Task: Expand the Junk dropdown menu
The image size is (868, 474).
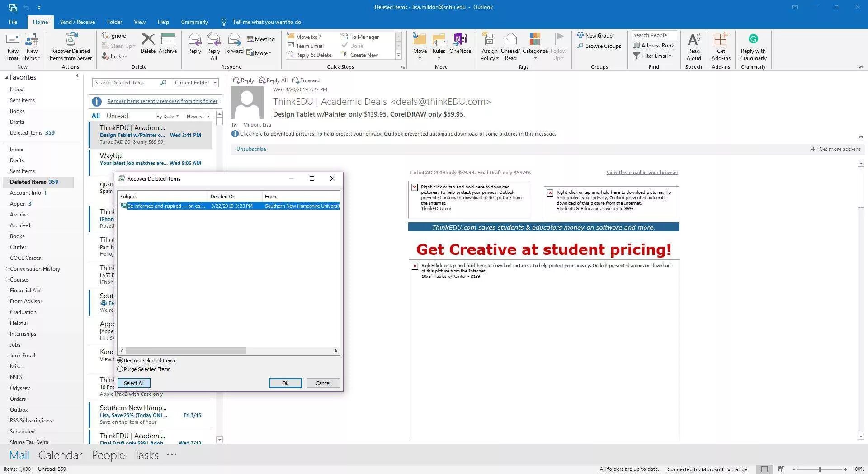Action: coord(113,56)
